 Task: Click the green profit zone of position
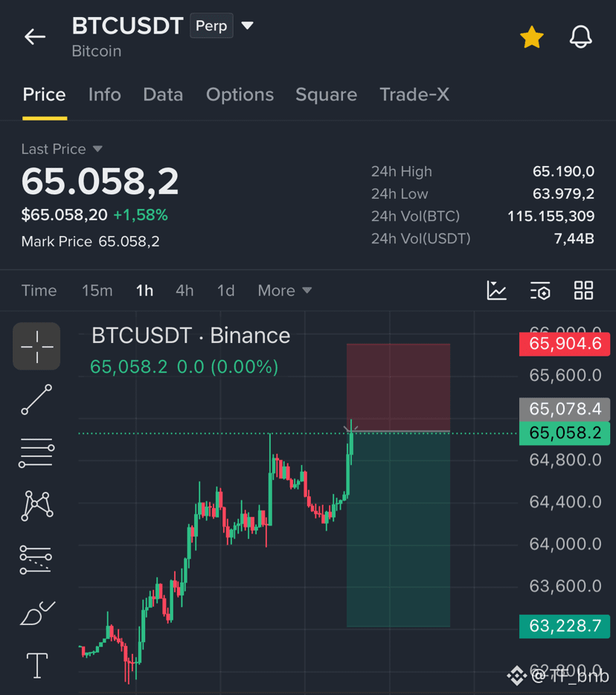398,529
